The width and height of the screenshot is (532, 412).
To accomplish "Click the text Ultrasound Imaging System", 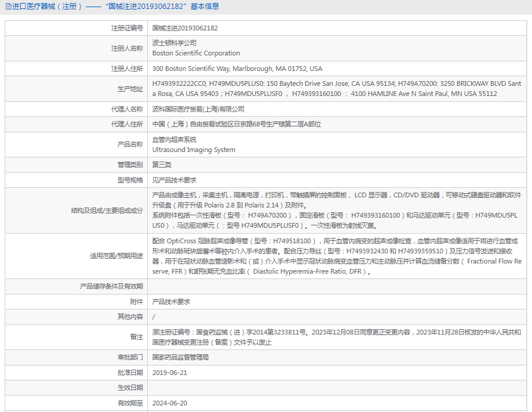I will (x=194, y=150).
